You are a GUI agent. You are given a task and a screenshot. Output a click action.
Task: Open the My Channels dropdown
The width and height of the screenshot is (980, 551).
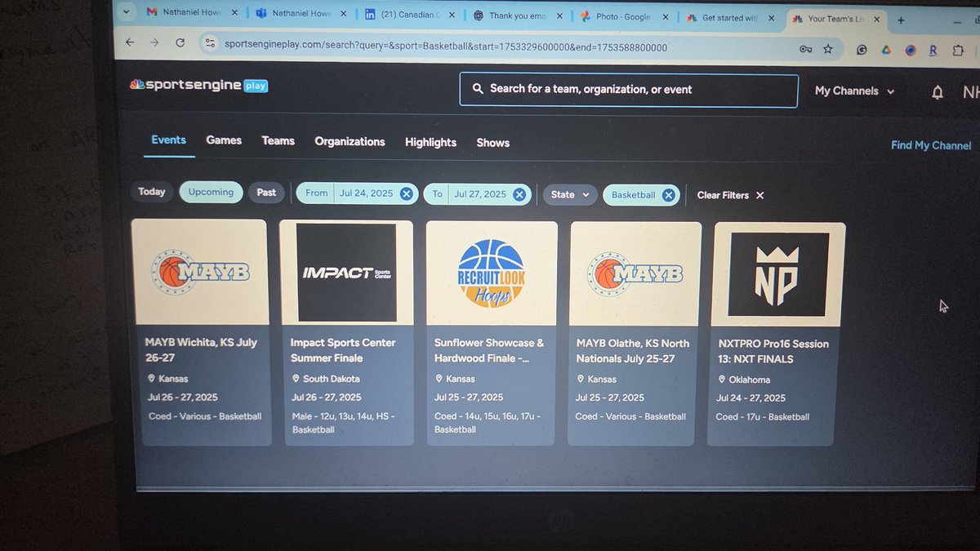click(x=855, y=91)
